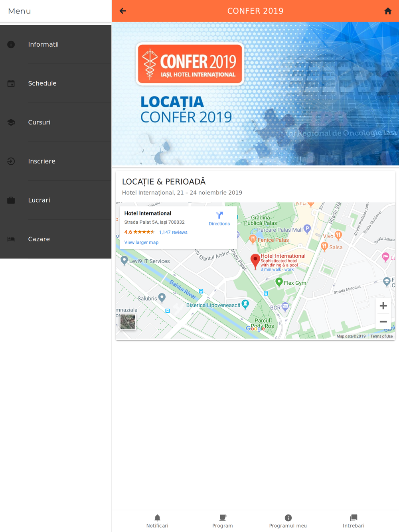This screenshot has width=399, height=532.
Task: Switch the map to satellite thumbnail view
Action: [128, 322]
